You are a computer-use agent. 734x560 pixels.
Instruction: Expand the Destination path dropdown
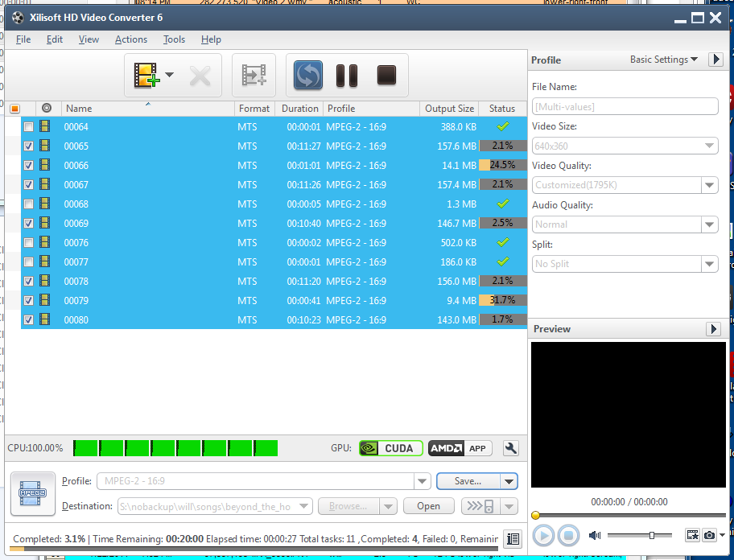click(303, 506)
